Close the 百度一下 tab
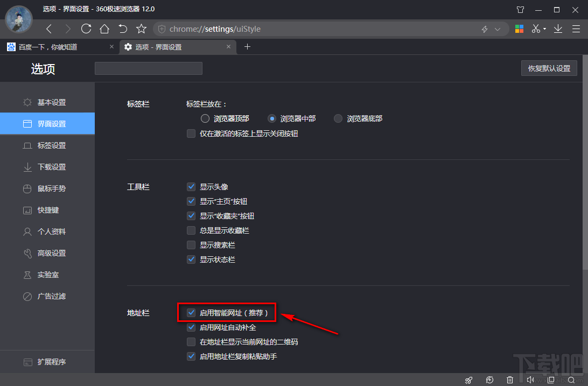The height and width of the screenshot is (386, 588). (112, 46)
